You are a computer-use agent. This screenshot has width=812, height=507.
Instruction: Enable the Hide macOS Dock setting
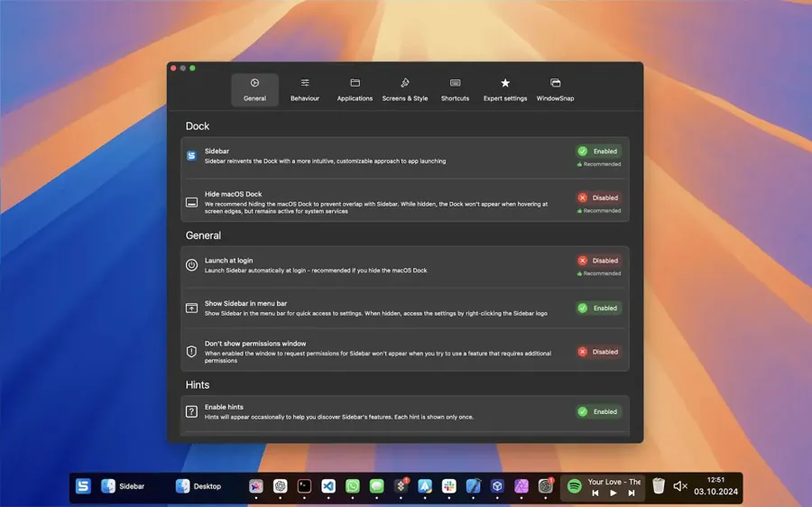pos(599,198)
